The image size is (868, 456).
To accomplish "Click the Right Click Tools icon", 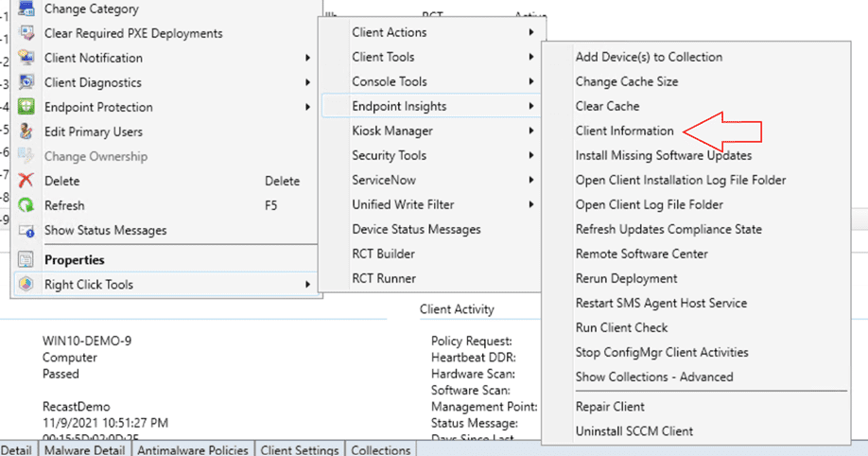I will (26, 285).
